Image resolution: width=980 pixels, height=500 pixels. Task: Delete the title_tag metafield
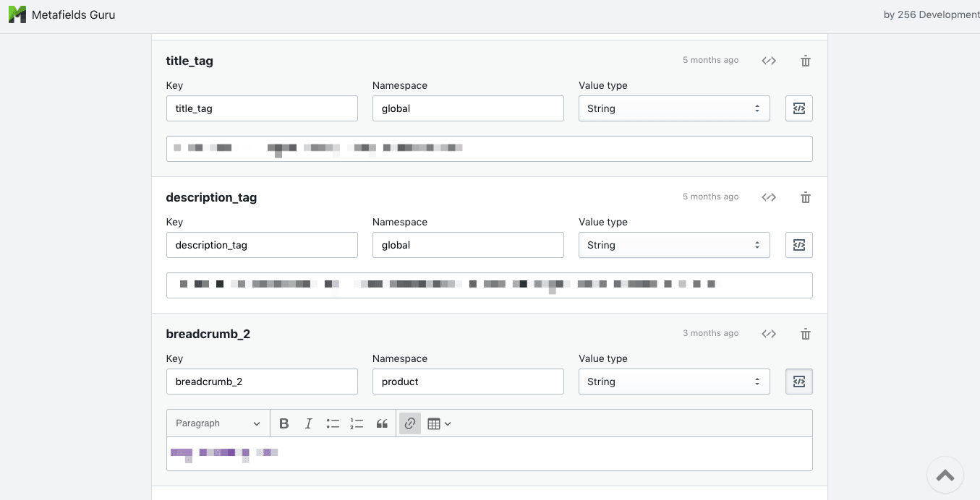click(x=806, y=61)
